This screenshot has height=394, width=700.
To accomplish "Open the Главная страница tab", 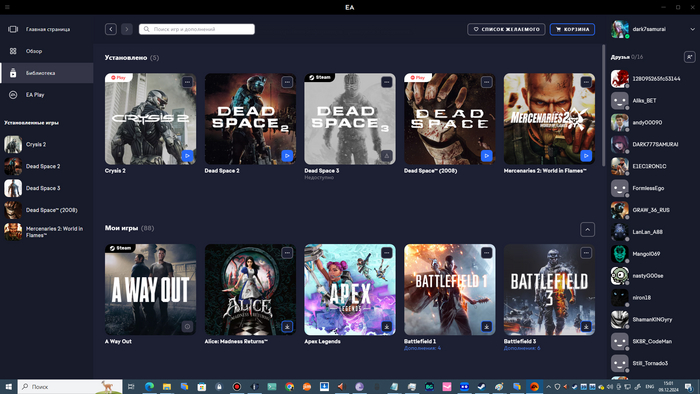I will (47, 29).
